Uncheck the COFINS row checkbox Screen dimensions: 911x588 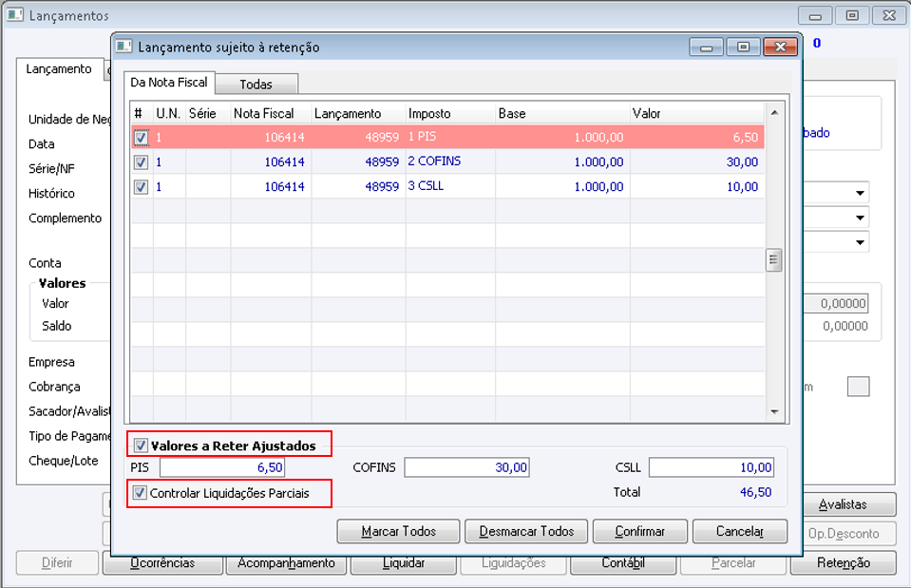tap(142, 162)
